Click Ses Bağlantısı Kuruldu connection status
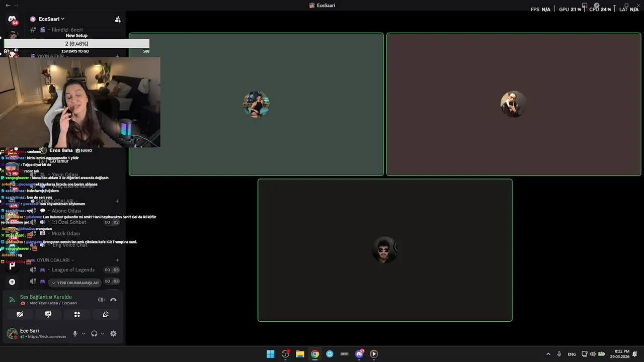Viewport: 644px width, 362px height. pos(46,297)
